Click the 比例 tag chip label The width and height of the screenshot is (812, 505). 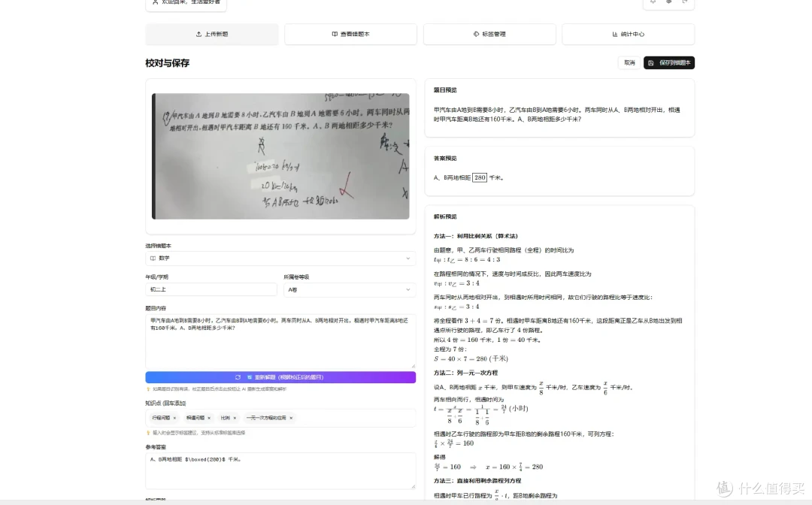(x=226, y=418)
